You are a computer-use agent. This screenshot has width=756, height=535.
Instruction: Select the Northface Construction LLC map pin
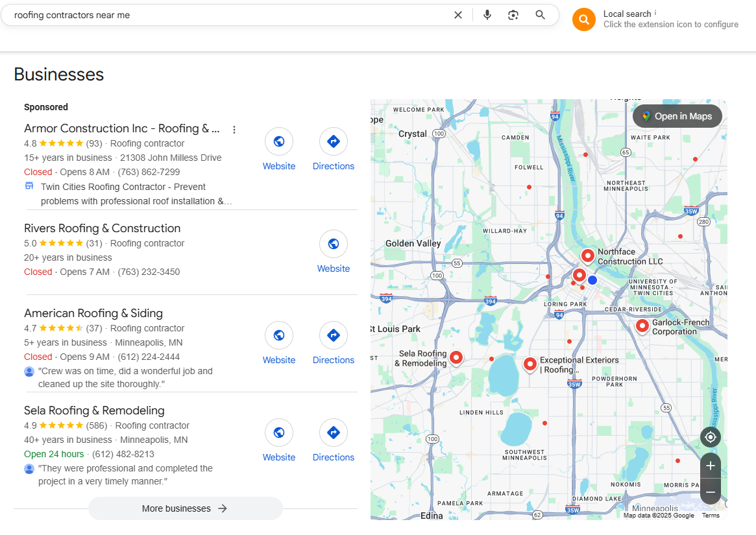coord(587,256)
